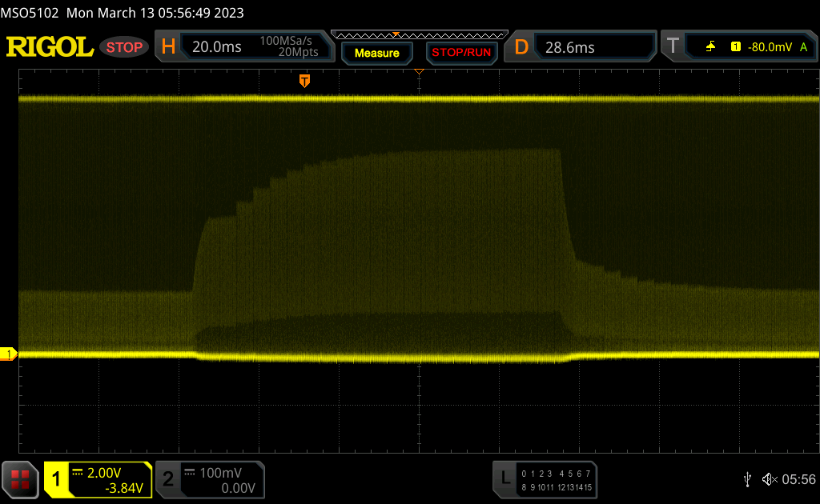Image resolution: width=820 pixels, height=504 pixels.
Task: Select the 28.6ms delay value
Action: pyautogui.click(x=570, y=47)
